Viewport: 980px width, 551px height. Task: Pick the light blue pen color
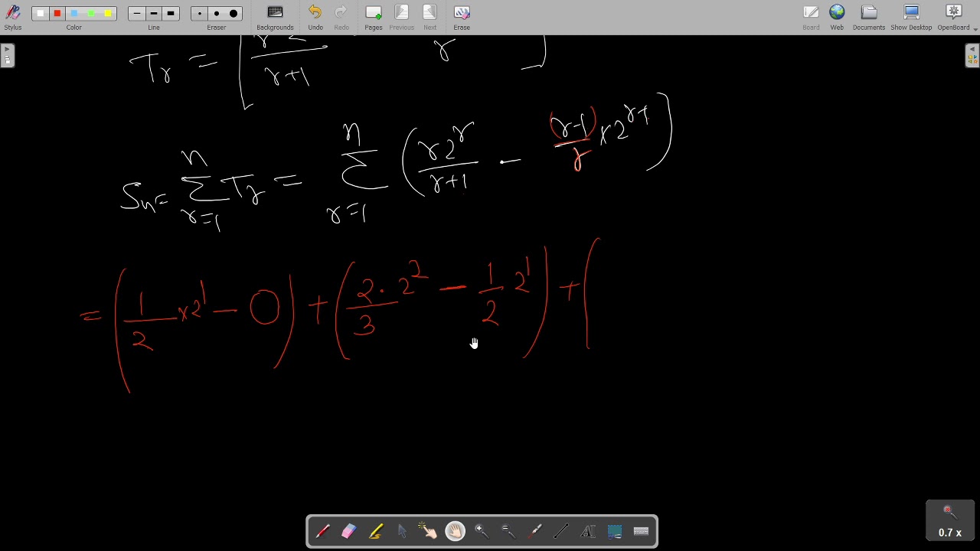tap(73, 13)
